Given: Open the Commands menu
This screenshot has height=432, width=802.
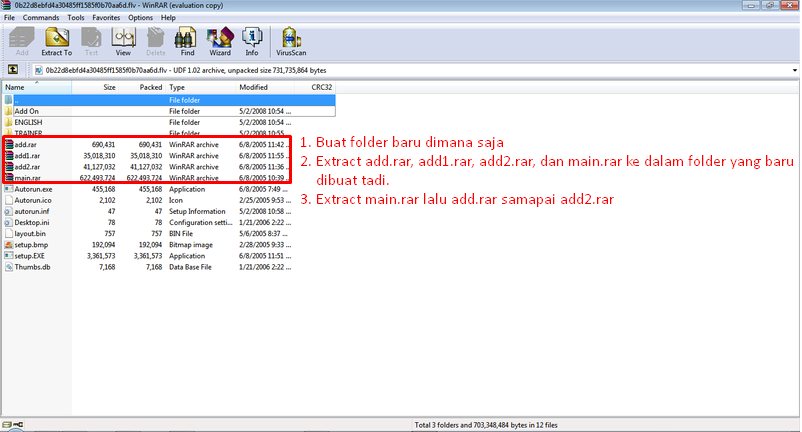Looking at the screenshot, I should [38, 18].
